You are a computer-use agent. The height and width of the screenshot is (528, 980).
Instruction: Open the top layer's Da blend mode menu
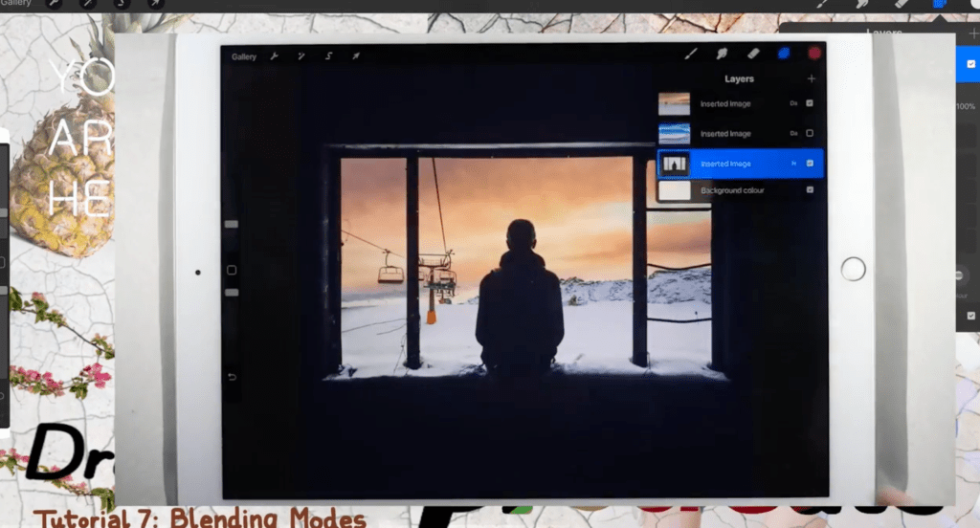click(793, 103)
